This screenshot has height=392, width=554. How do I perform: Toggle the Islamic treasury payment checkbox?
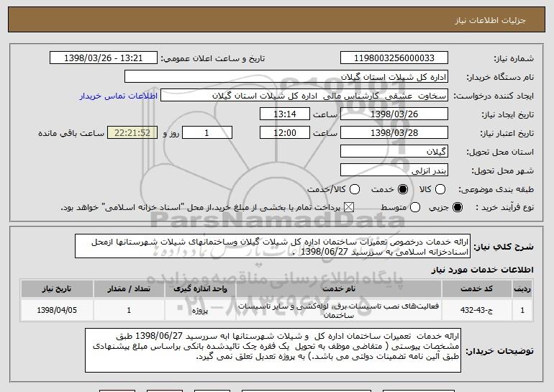349,207
